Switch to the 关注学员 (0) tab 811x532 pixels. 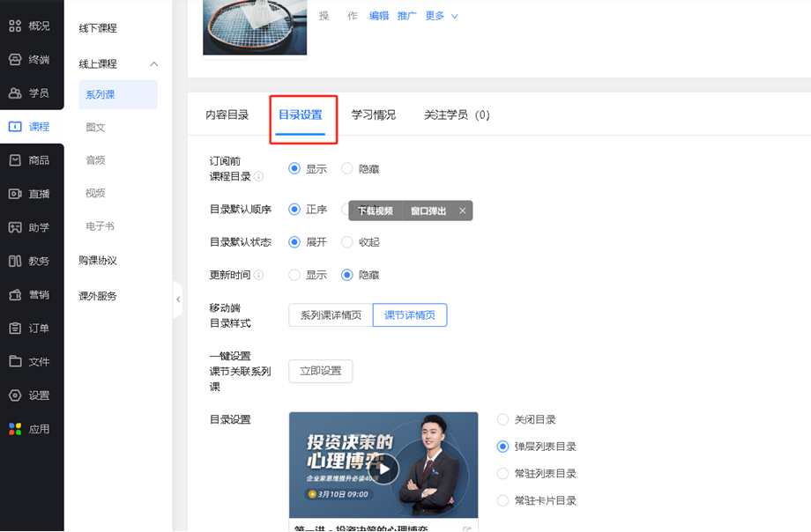(x=457, y=115)
